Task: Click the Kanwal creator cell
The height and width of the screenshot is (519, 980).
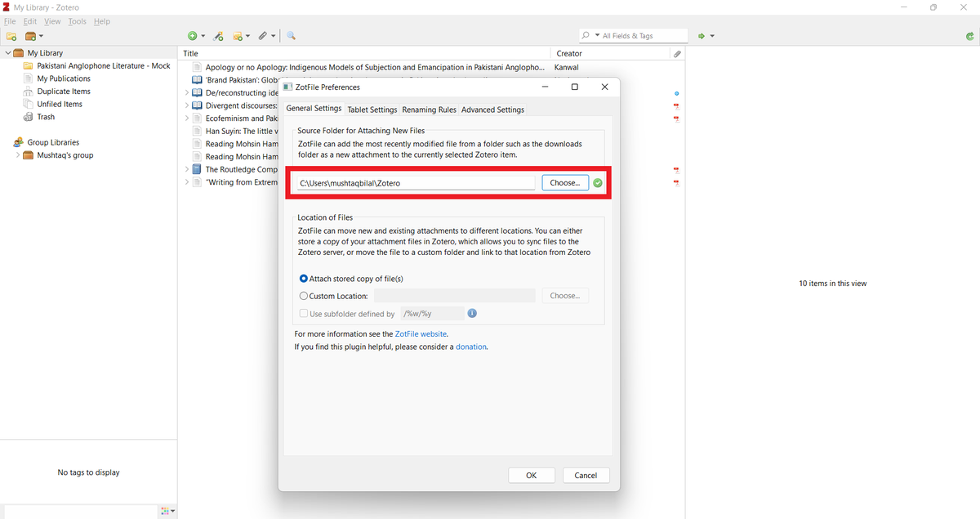Action: tap(568, 67)
